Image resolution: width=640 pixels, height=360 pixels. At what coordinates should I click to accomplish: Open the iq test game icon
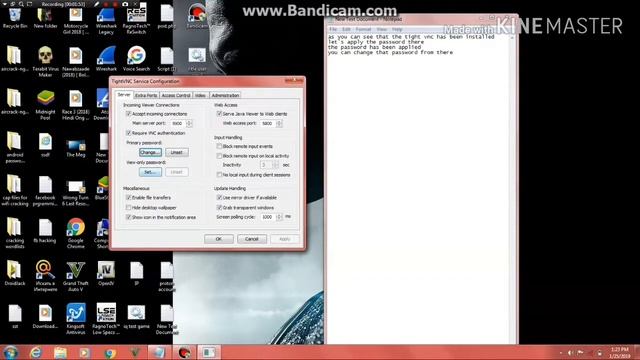(136, 317)
